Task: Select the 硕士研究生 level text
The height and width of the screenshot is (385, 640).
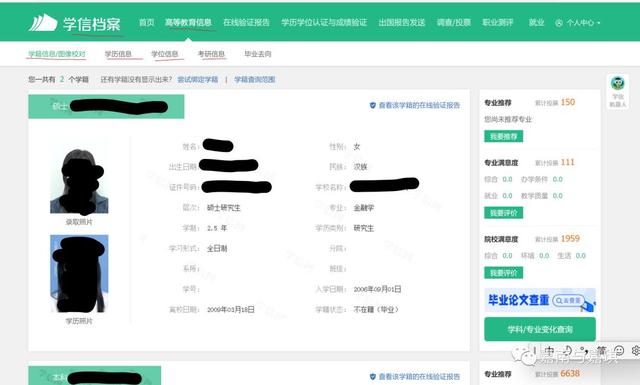Action: (224, 208)
